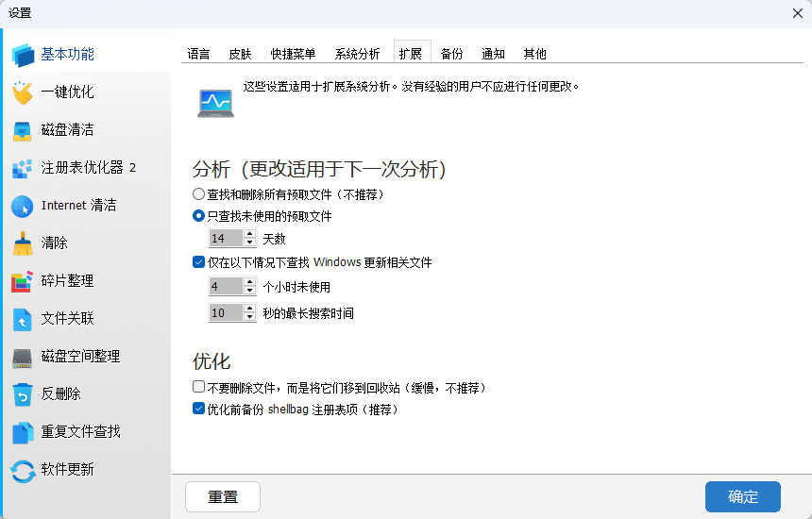Confirm settings with 确定 button

tap(743, 496)
